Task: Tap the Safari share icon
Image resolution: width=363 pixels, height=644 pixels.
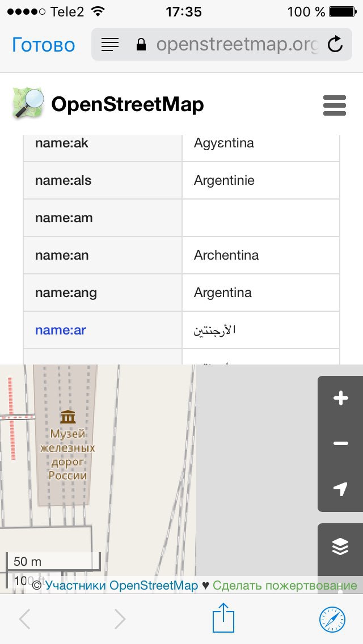Action: (223, 618)
